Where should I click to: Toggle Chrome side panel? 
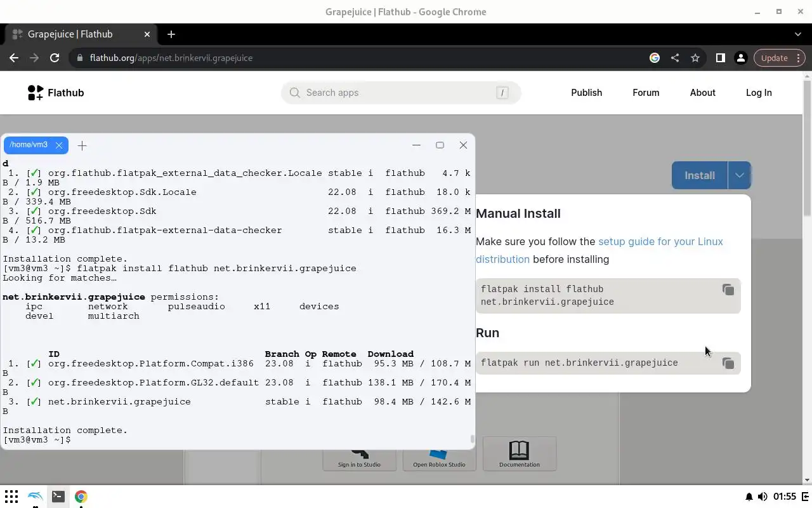tap(720, 58)
